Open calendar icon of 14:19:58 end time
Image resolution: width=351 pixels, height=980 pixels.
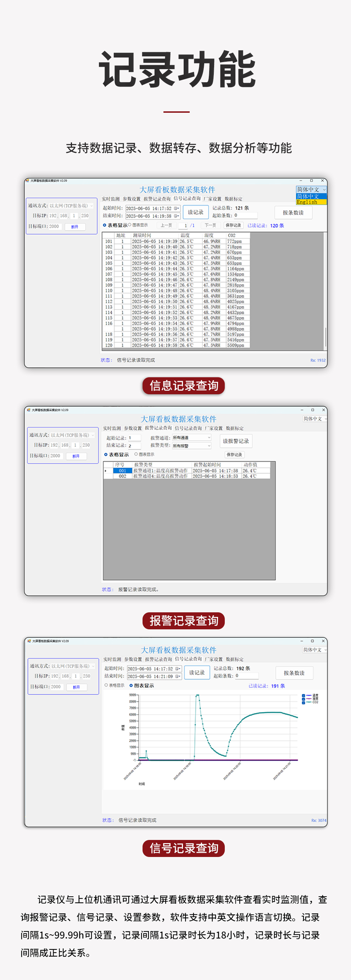click(x=177, y=216)
